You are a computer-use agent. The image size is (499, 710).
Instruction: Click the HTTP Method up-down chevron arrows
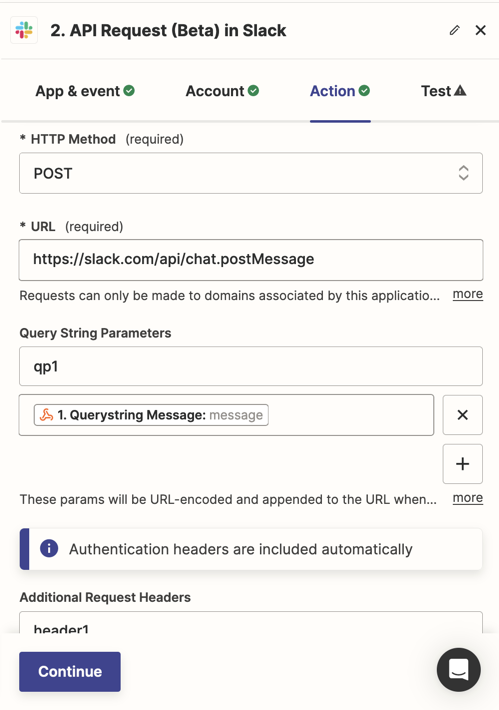pos(463,173)
